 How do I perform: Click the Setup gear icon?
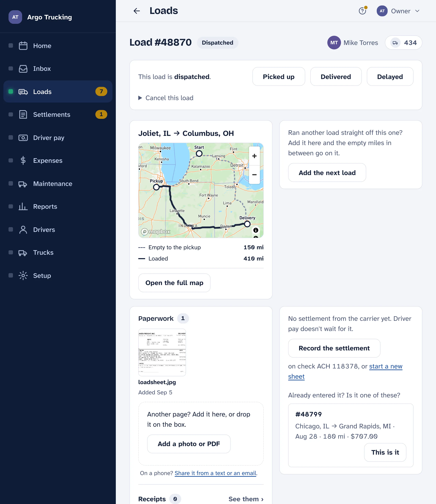[23, 276]
